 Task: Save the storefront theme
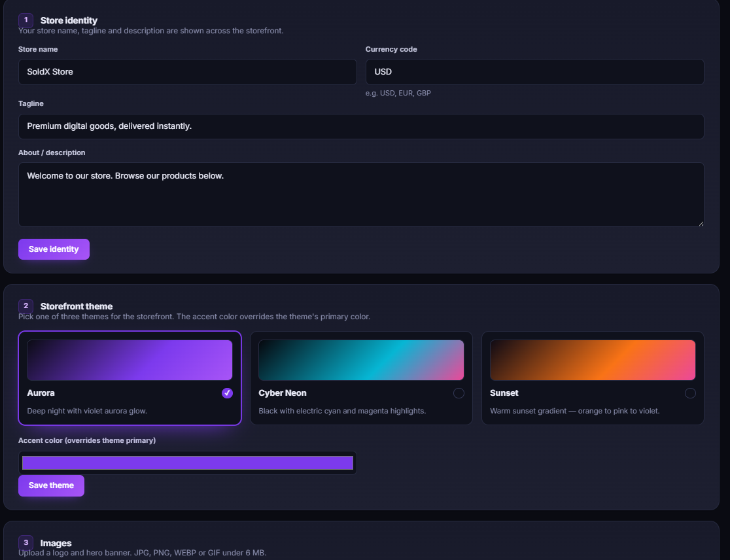coord(51,485)
